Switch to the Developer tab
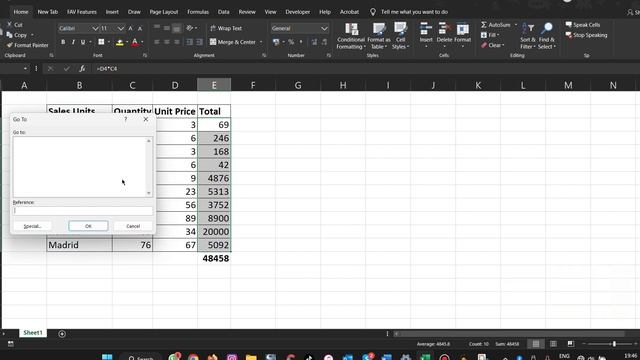 298,12
